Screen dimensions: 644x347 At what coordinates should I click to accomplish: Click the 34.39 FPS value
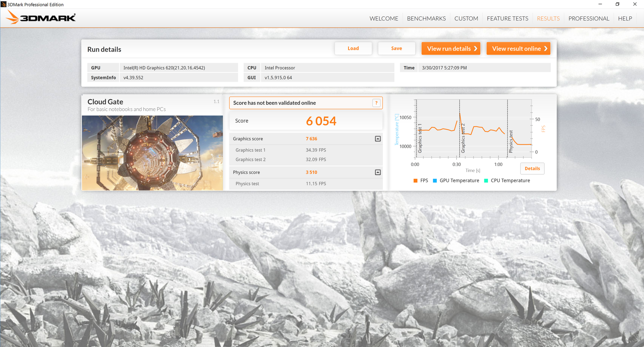click(x=316, y=150)
